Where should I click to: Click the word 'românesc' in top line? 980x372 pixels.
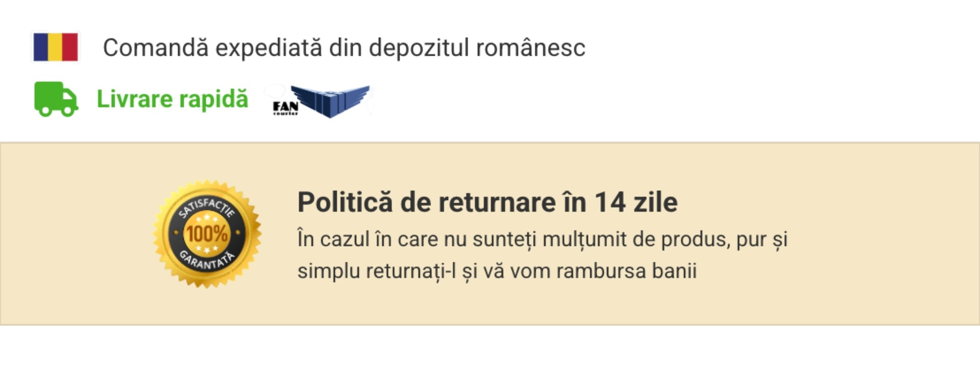click(530, 48)
